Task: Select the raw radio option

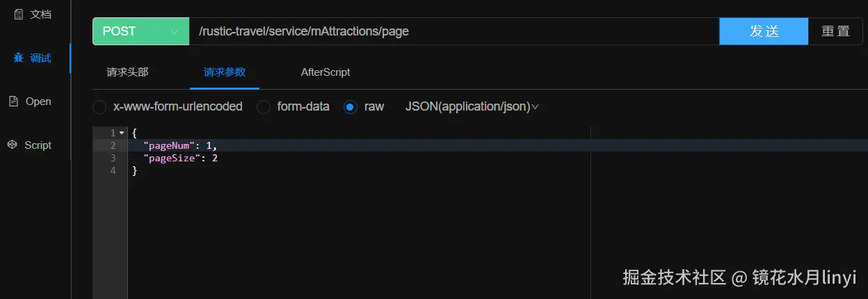Action: click(351, 107)
